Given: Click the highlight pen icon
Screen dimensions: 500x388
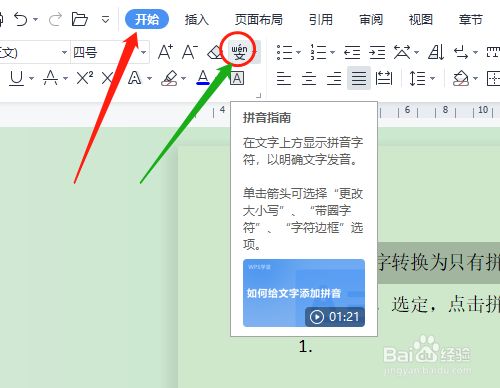Looking at the screenshot, I should 169,78.
